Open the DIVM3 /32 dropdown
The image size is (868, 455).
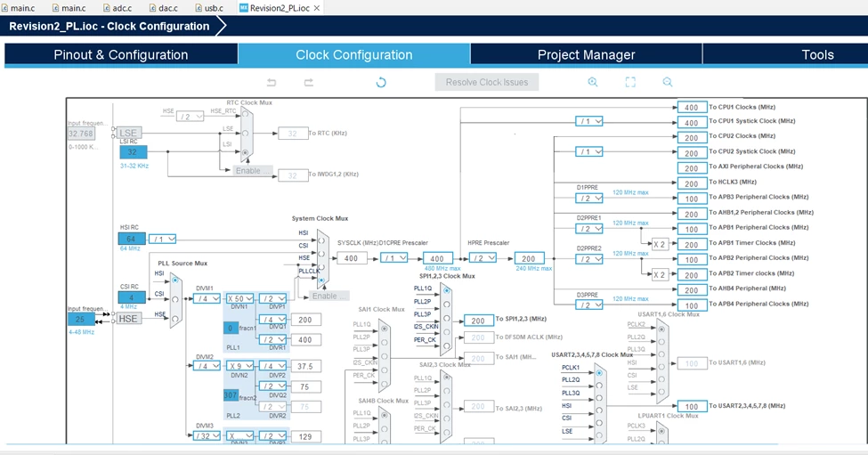[207, 435]
